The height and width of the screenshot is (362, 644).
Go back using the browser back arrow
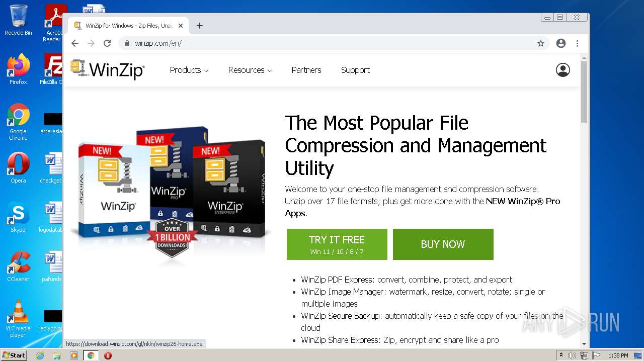point(75,43)
